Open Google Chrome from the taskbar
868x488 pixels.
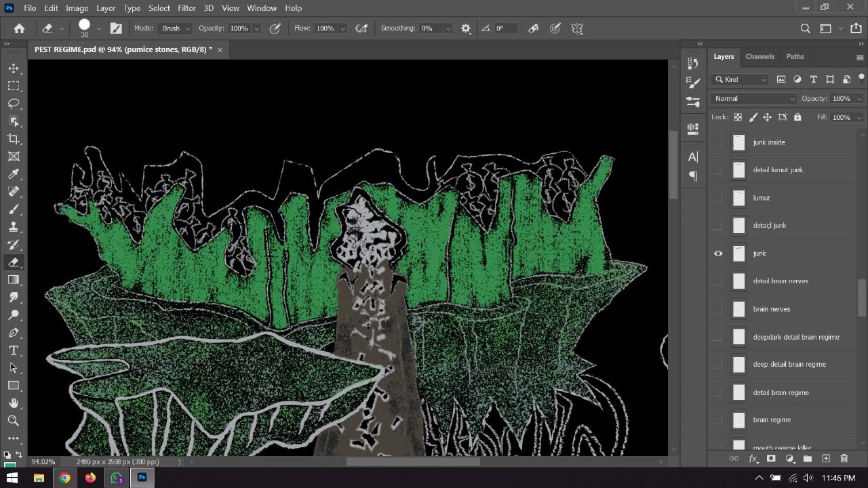point(64,478)
